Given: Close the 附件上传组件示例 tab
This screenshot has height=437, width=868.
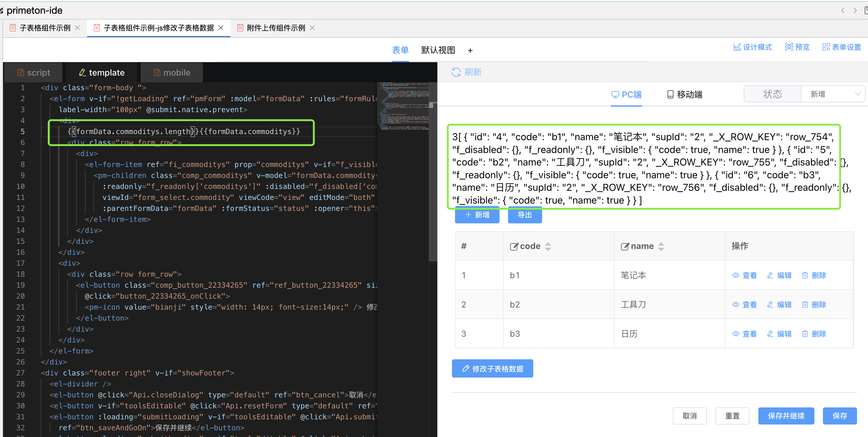Looking at the screenshot, I should click(x=312, y=28).
